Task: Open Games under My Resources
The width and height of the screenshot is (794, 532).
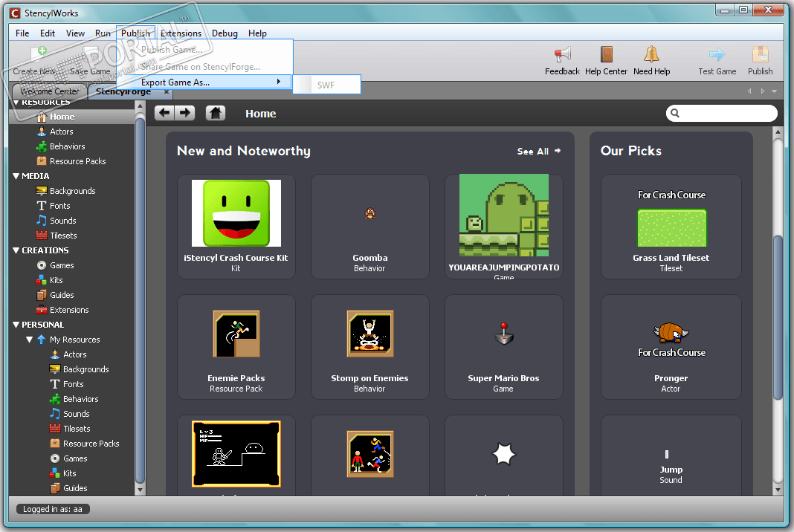Action: click(x=75, y=458)
